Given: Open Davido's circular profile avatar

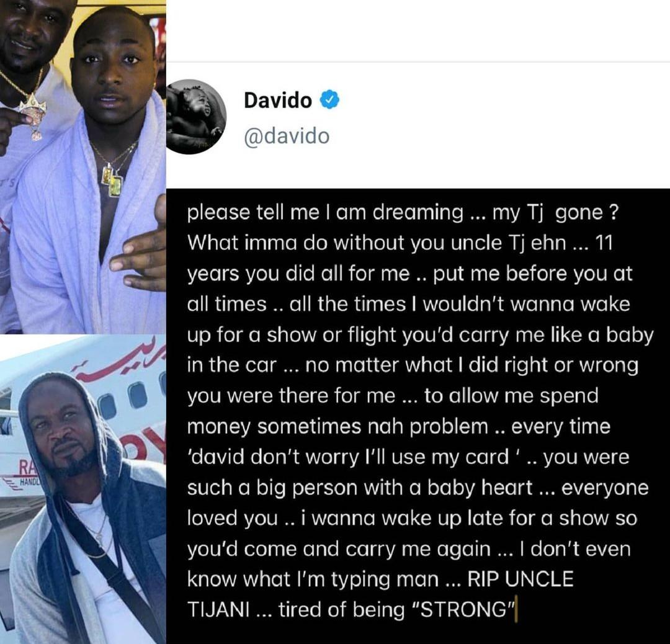Looking at the screenshot, I should click(x=196, y=116).
